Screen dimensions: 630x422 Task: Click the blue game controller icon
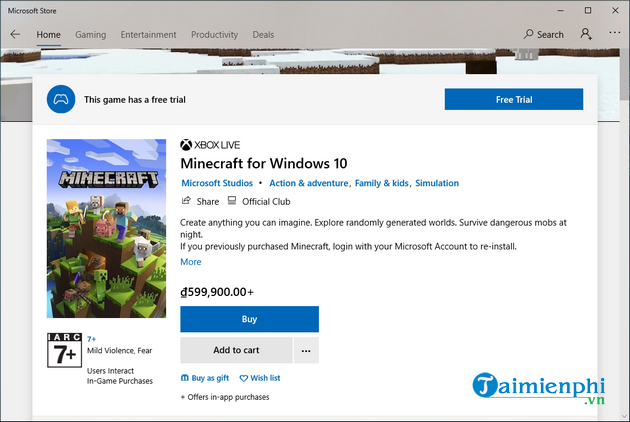61,99
